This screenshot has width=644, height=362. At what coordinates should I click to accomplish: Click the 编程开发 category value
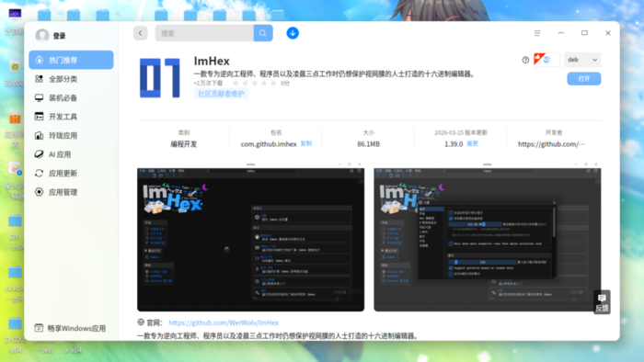pyautogui.click(x=184, y=144)
